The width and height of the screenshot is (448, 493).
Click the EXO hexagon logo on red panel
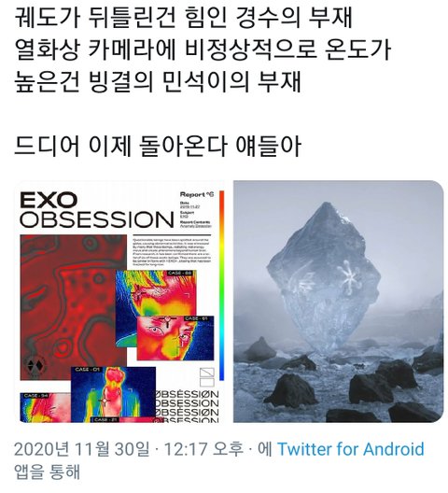pos(35,365)
